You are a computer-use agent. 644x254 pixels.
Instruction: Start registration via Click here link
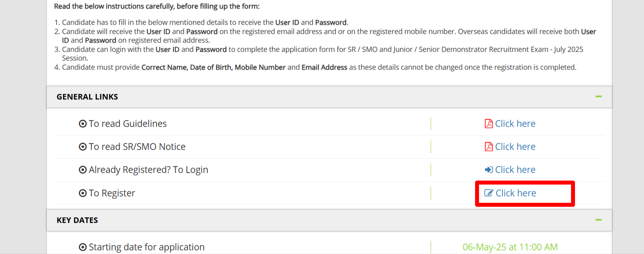pos(516,193)
